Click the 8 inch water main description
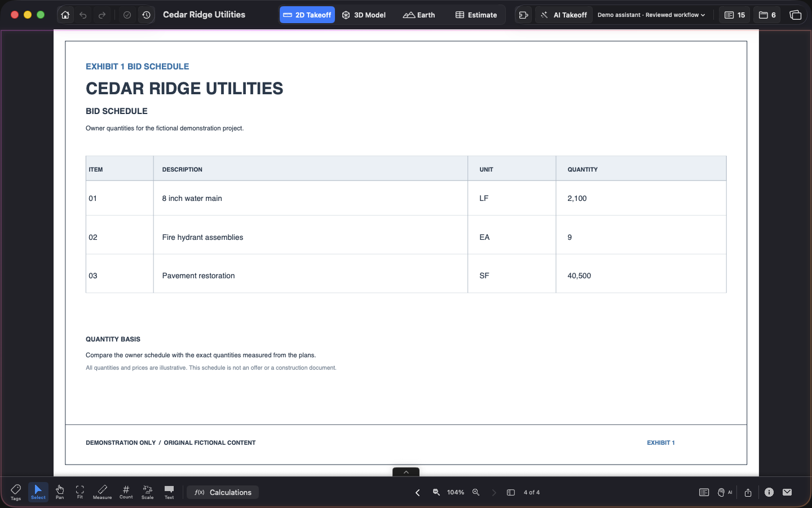This screenshot has height=508, width=812. coord(192,199)
